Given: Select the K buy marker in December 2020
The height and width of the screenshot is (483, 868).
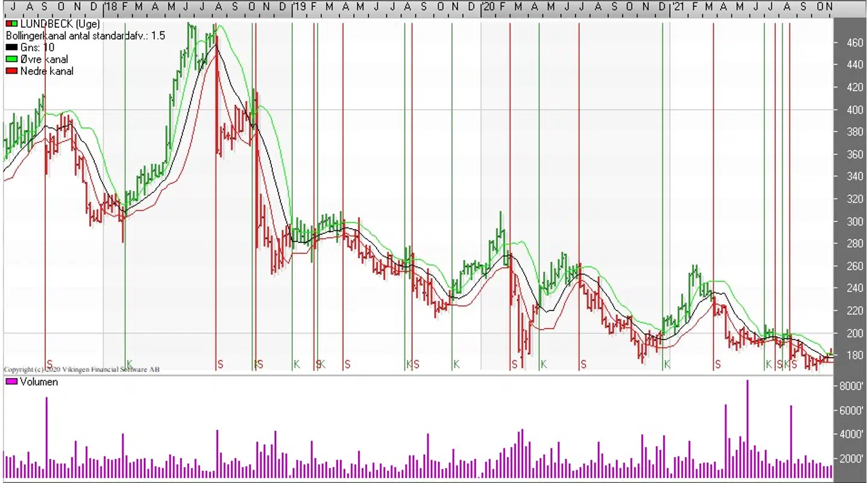Looking at the screenshot, I should (x=667, y=364).
